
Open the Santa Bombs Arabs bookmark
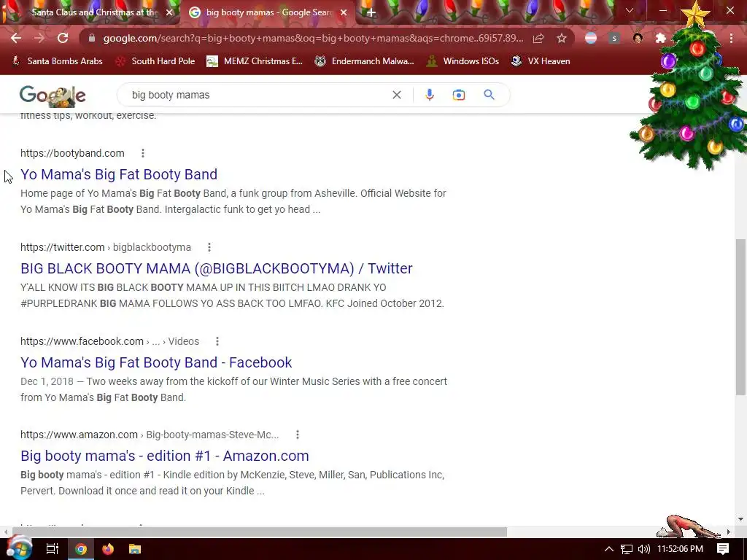point(56,61)
